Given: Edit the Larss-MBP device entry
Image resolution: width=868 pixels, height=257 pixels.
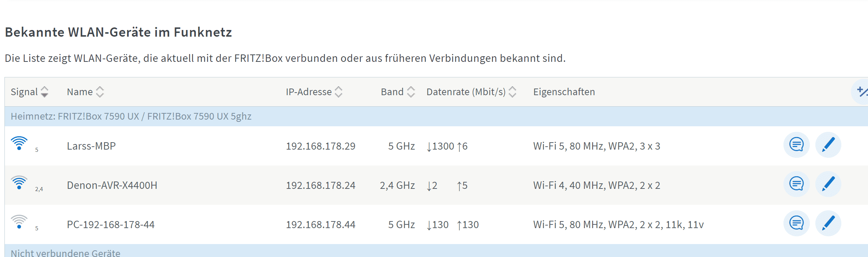Looking at the screenshot, I should coord(828,145).
